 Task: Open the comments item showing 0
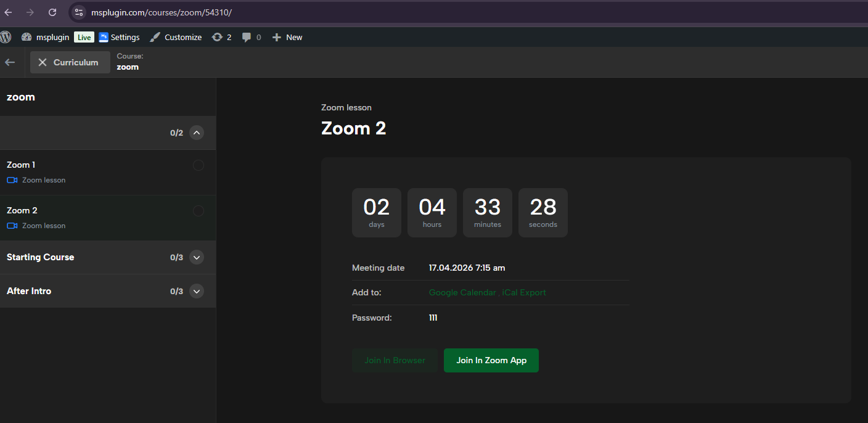[x=252, y=37]
